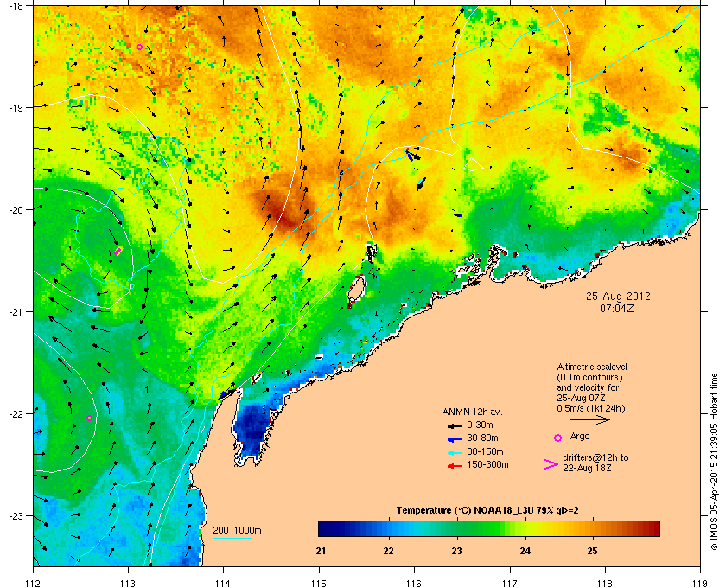Click the blue 30-80m legend arrow
Screen dimensions: 726x588
point(455,438)
